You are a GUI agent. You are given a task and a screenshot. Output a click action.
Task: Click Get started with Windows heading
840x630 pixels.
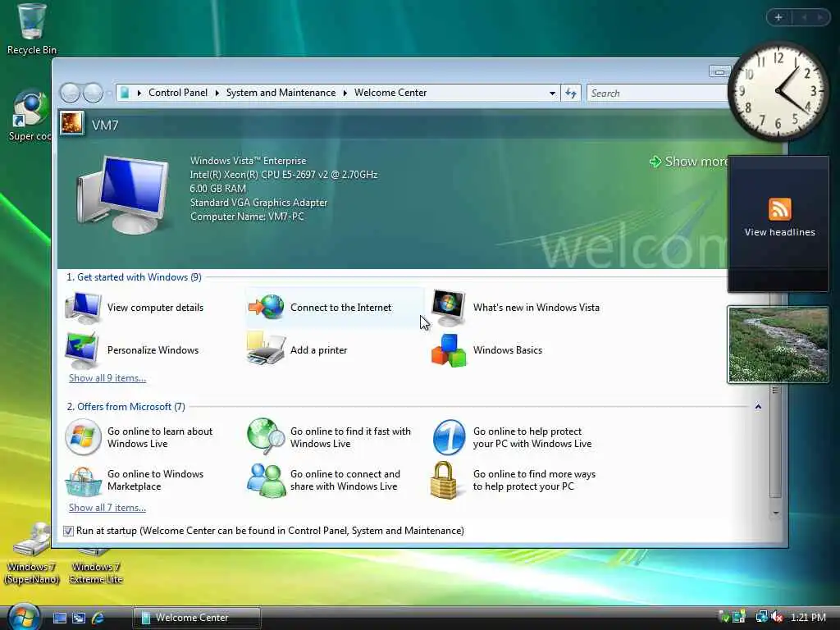(134, 277)
